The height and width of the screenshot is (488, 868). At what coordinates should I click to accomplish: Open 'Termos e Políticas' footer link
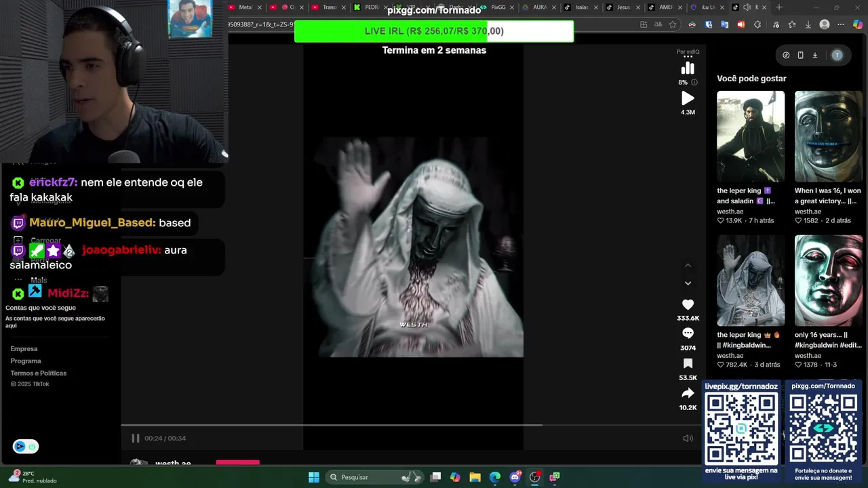point(39,373)
